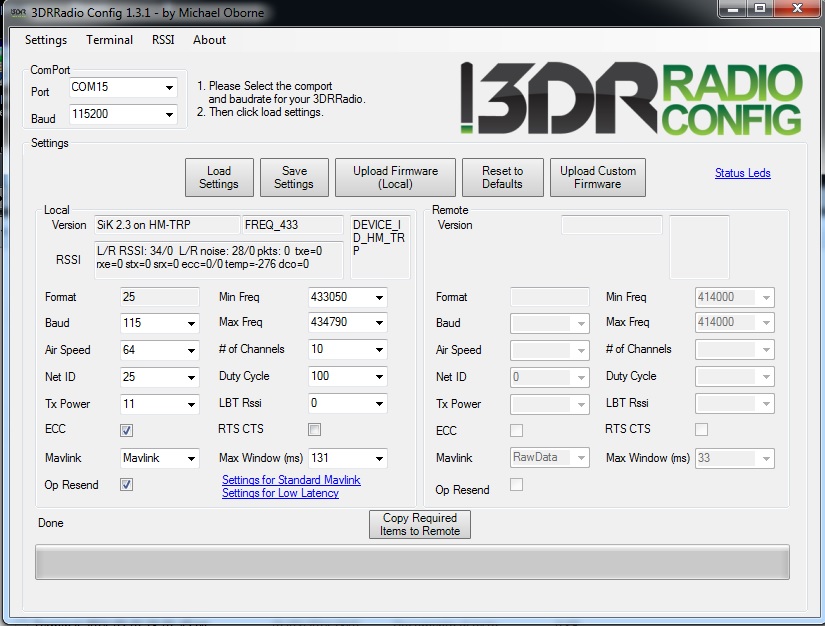Open the Terminal menu

tap(109, 40)
